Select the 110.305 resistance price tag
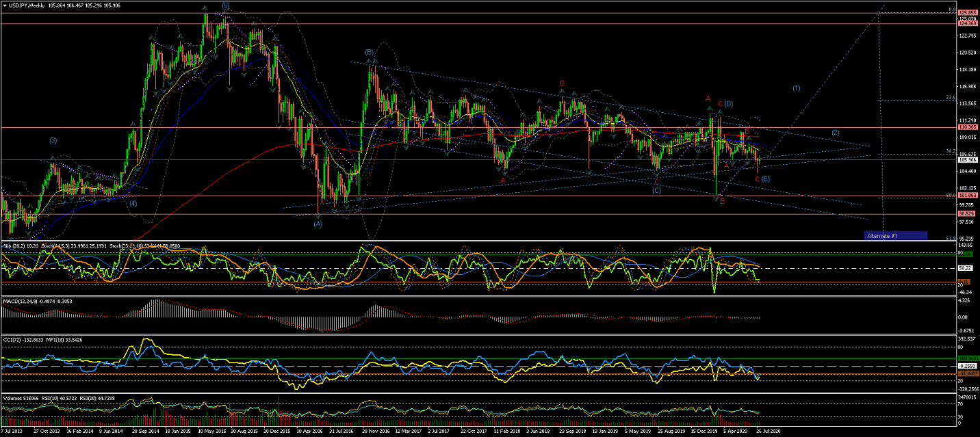Image resolution: width=980 pixels, height=437 pixels. 967,128
